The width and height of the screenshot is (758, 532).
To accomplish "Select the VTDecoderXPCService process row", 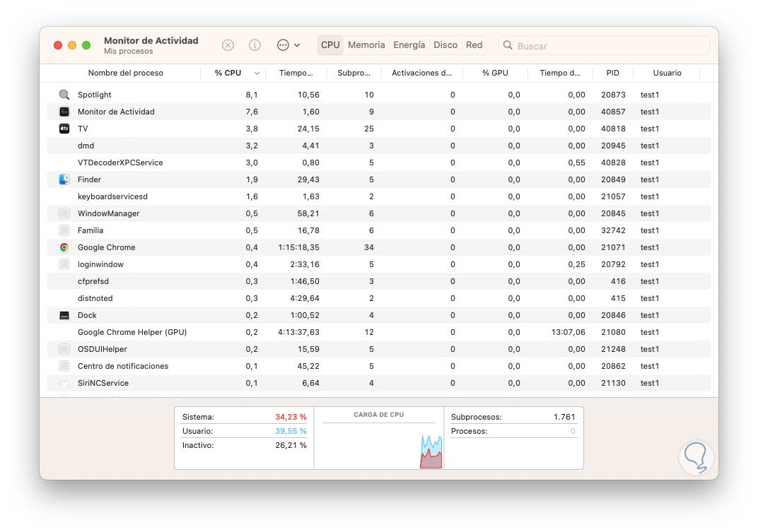I will tap(379, 162).
